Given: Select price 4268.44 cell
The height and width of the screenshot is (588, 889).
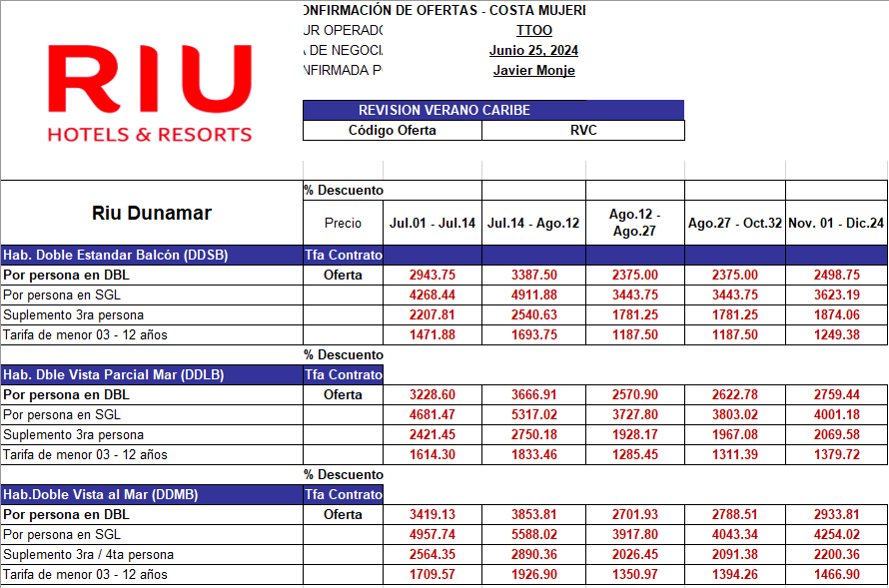Looking at the screenshot, I should (433, 295).
